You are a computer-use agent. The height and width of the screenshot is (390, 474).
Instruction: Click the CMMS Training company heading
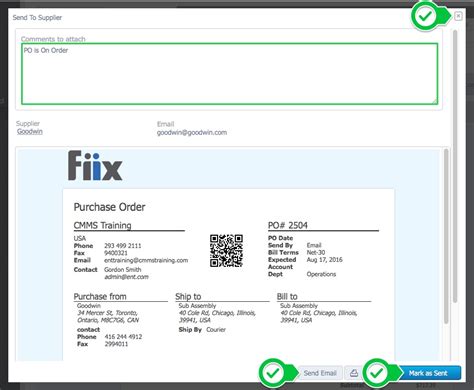pyautogui.click(x=102, y=225)
